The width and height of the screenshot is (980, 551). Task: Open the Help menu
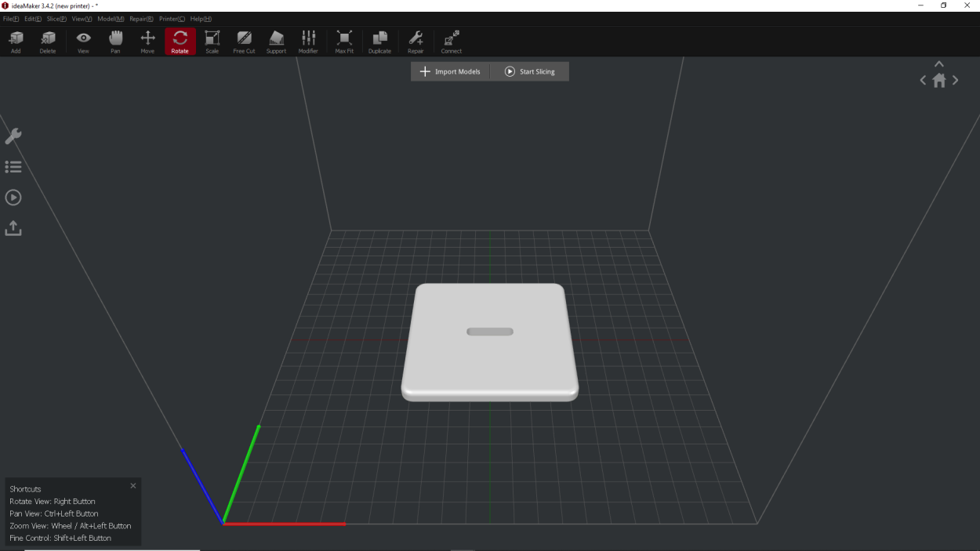tap(201, 19)
